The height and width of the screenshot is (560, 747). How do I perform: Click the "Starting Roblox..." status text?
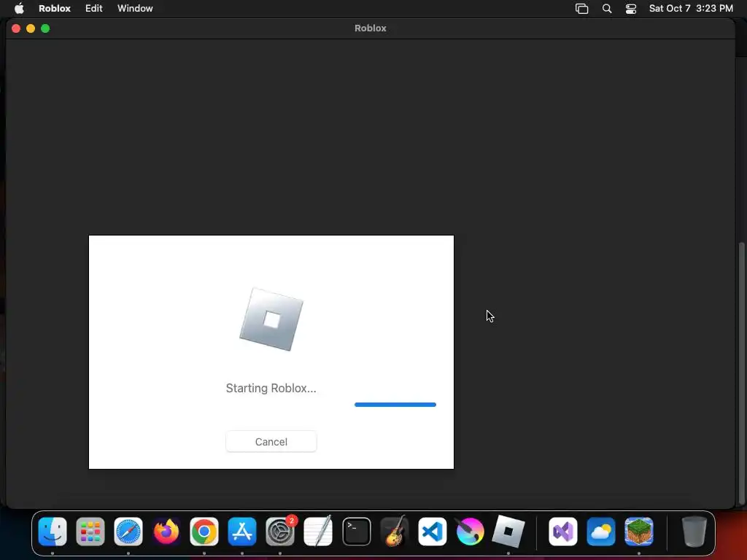coord(271,388)
